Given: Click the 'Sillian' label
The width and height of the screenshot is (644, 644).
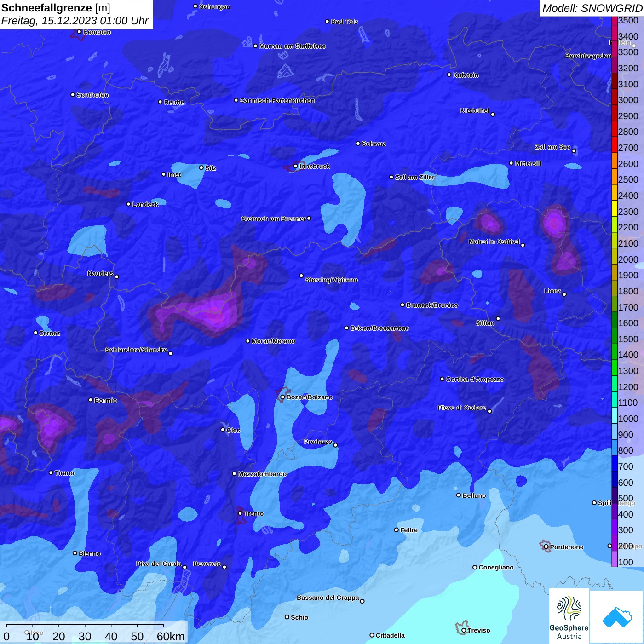Looking at the screenshot, I should [485, 323].
